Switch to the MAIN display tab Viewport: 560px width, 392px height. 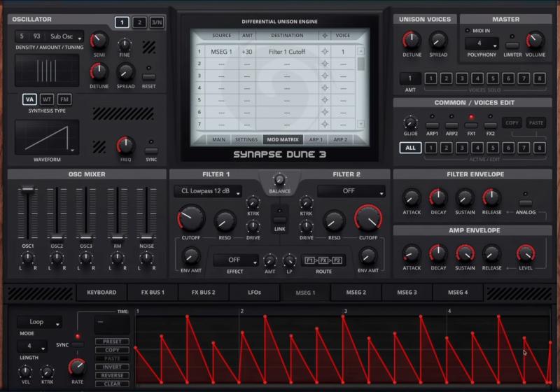(219, 139)
